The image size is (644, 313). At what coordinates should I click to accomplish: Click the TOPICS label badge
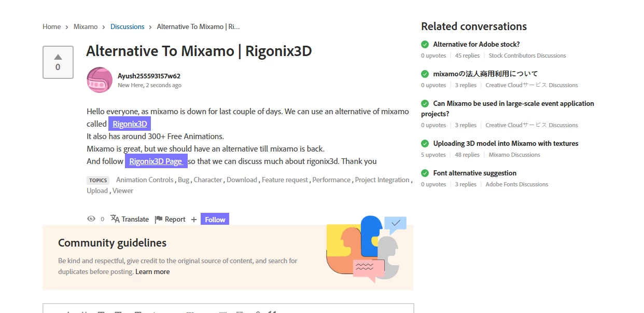pyautogui.click(x=98, y=181)
